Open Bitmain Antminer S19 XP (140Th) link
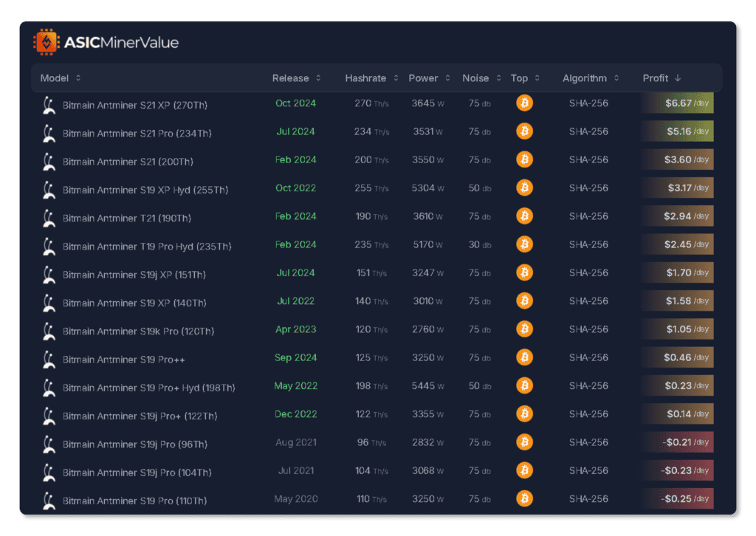This screenshot has height=536, width=756. pos(134,303)
